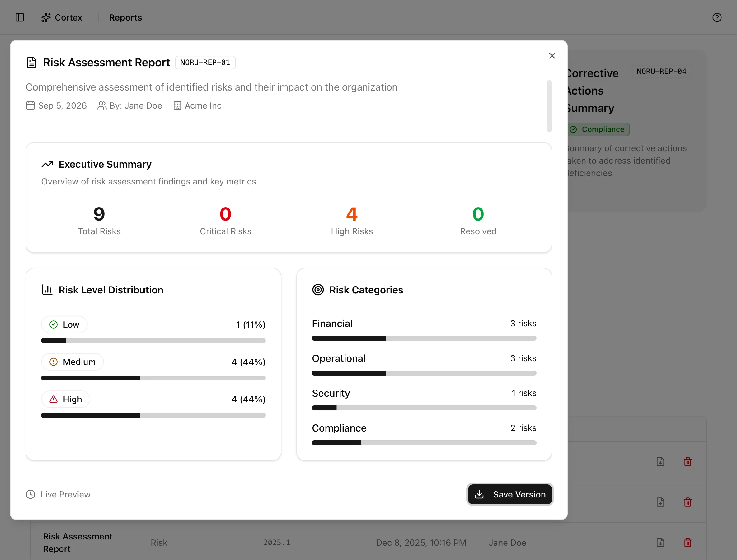Toggle the sidebar panel icon
The height and width of the screenshot is (560, 737).
pyautogui.click(x=20, y=17)
